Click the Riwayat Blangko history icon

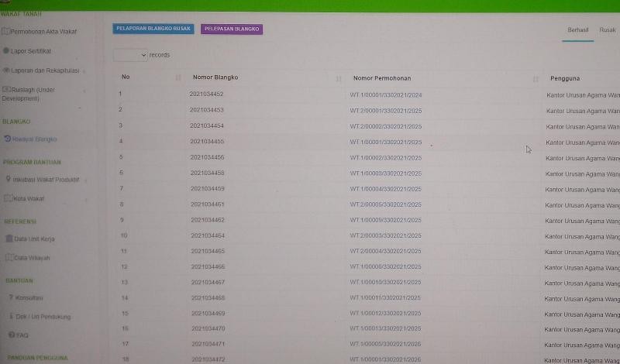click(7, 139)
